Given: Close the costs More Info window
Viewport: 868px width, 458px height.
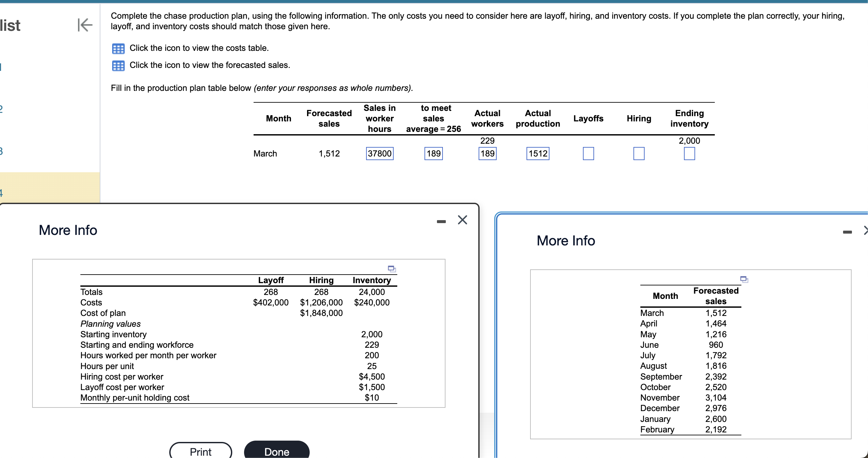Looking at the screenshot, I should 462,220.
